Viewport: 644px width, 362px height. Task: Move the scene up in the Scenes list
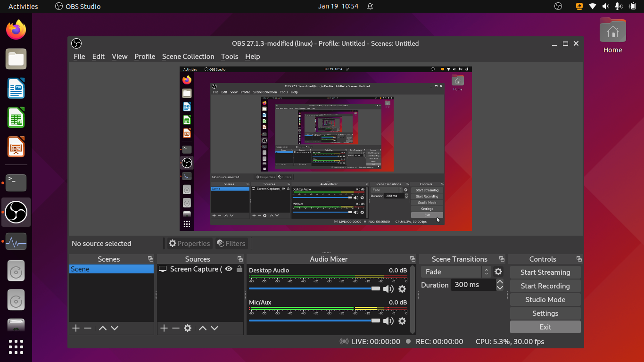103,328
